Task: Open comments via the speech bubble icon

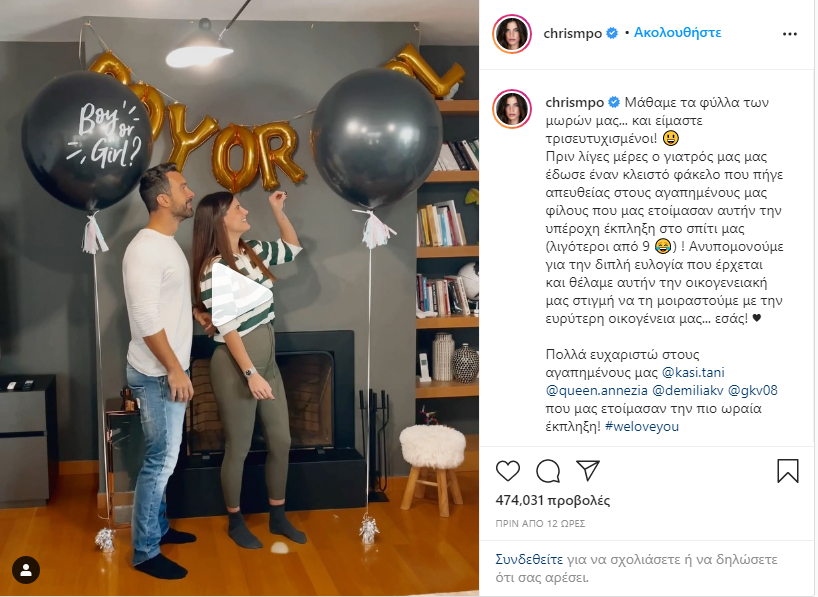Action: (x=548, y=471)
